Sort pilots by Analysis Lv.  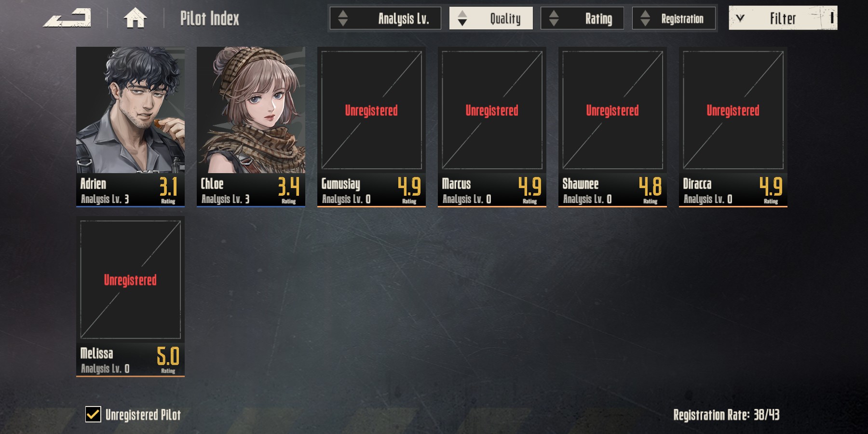(x=385, y=18)
